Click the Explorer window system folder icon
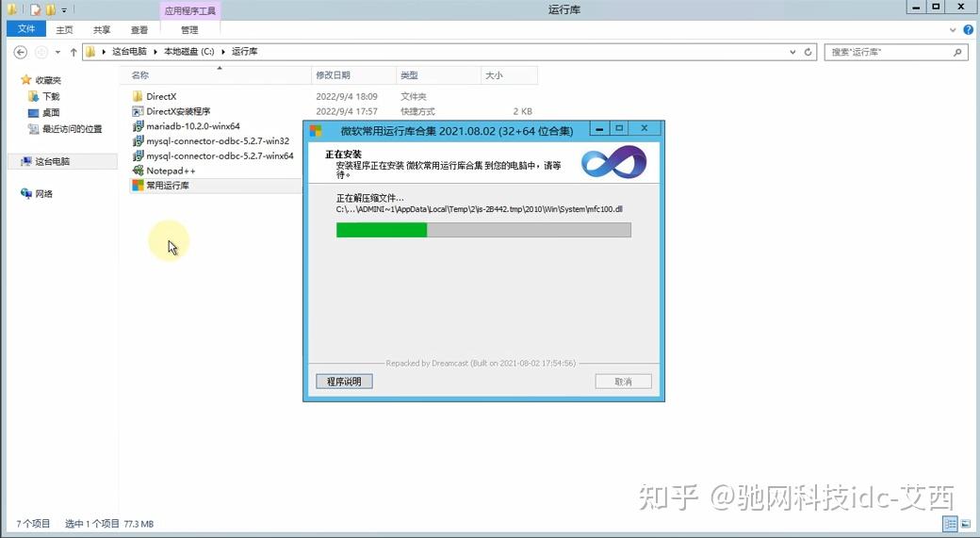980x538 pixels. click(12, 10)
